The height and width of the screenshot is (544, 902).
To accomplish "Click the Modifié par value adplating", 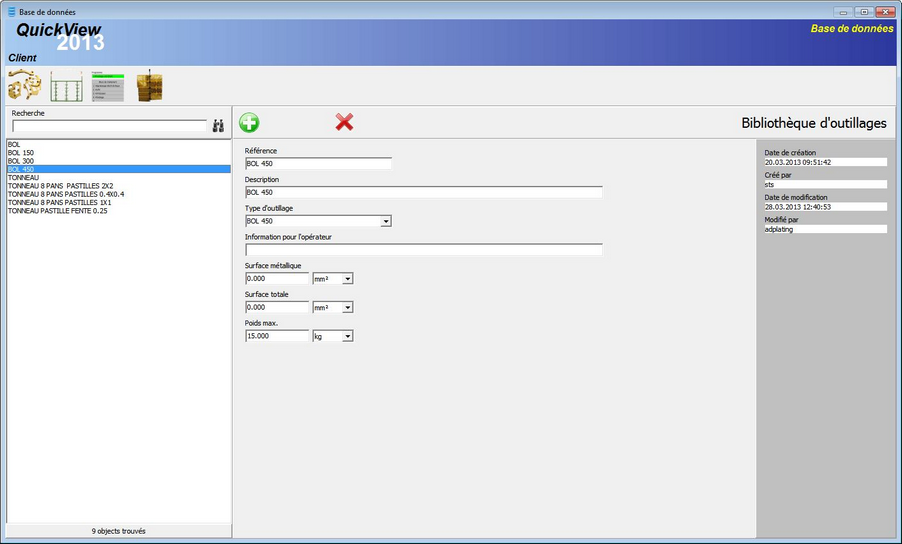I will pyautogui.click(x=825, y=229).
